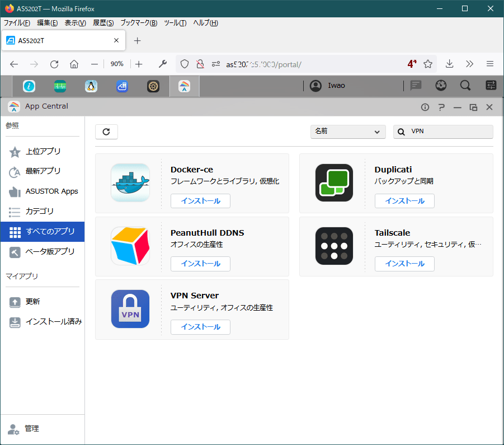Open developer tools wrench icon
Screen dimensions: 504x445
pyautogui.click(x=163, y=64)
